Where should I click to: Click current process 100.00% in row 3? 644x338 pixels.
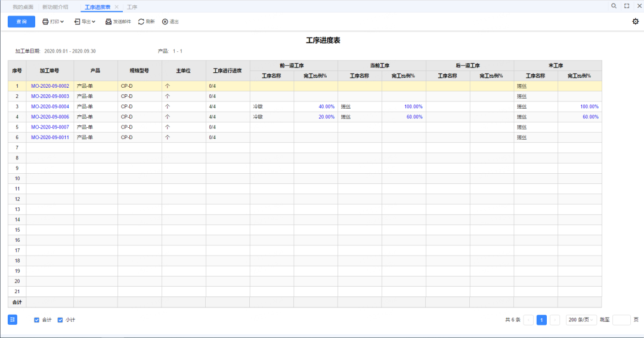(x=413, y=106)
